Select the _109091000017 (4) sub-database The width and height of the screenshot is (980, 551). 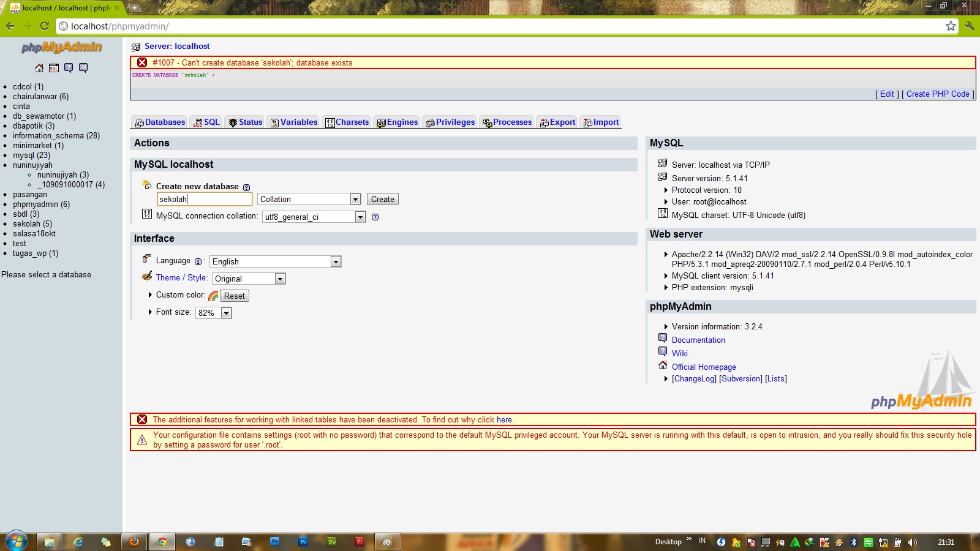click(71, 185)
